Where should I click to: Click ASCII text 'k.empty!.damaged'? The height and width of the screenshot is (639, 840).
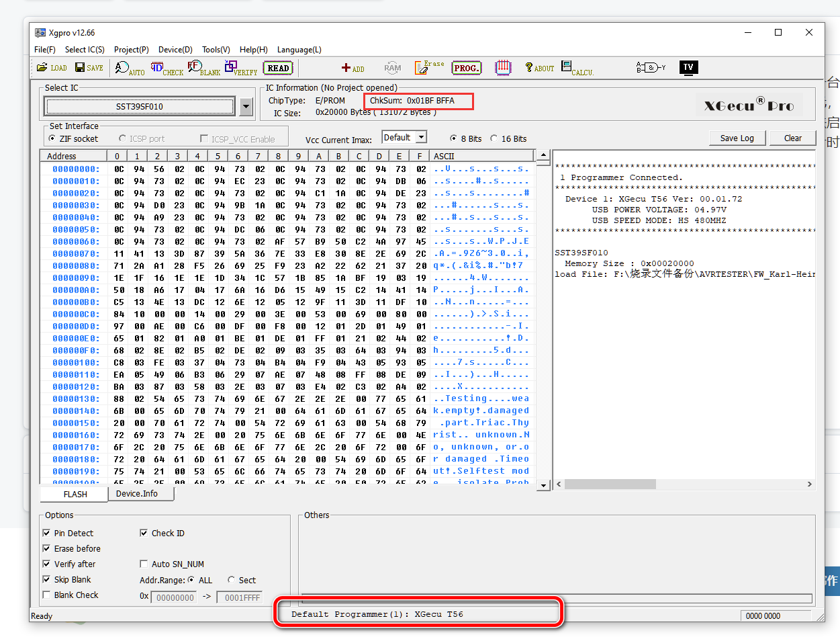(x=481, y=411)
